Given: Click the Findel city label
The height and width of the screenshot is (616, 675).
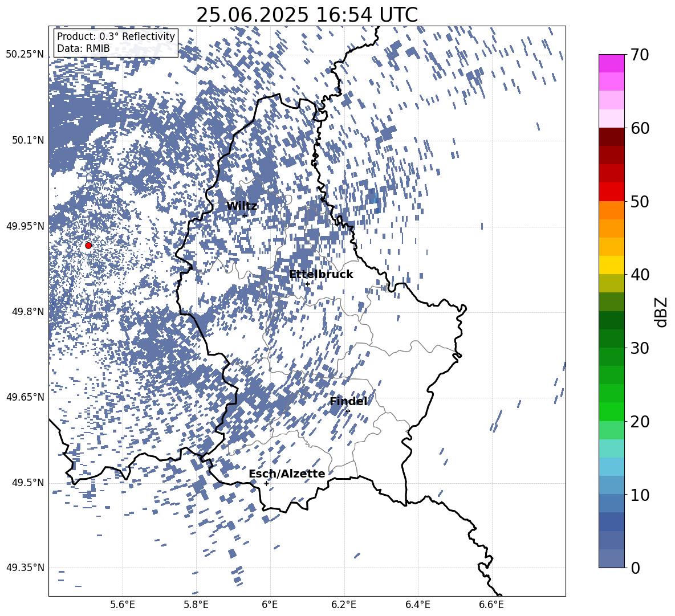Looking at the screenshot, I should tap(348, 401).
